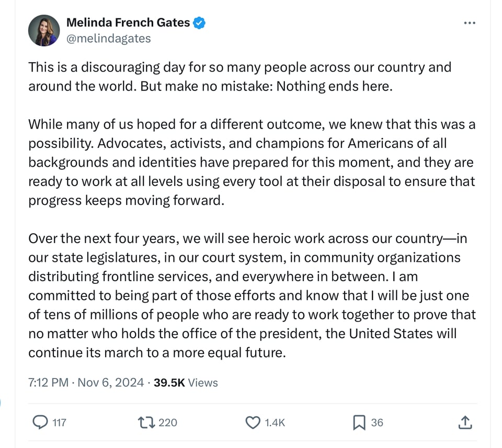Open the @melindagates handle link

point(108,38)
